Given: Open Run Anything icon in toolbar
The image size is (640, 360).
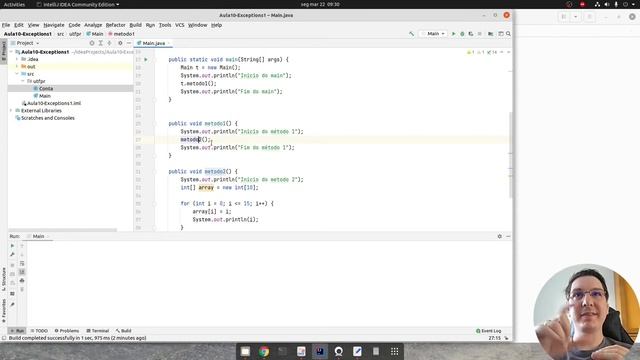Looking at the screenshot, I should (x=501, y=34).
